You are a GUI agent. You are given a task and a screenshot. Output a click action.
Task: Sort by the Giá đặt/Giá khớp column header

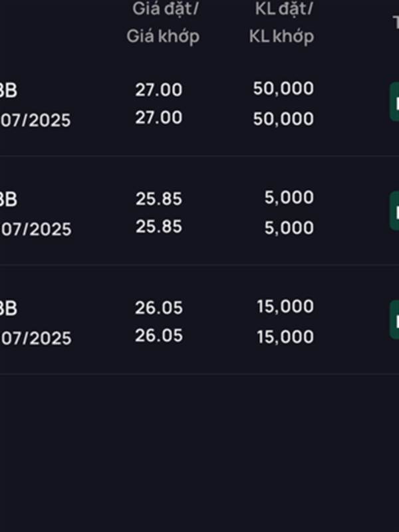click(x=163, y=23)
